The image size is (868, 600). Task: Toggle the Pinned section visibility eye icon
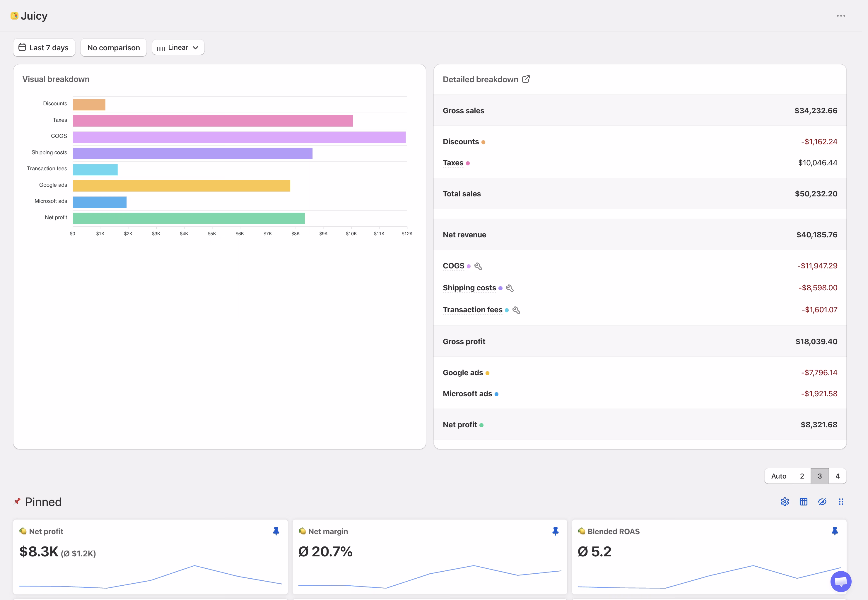click(822, 502)
